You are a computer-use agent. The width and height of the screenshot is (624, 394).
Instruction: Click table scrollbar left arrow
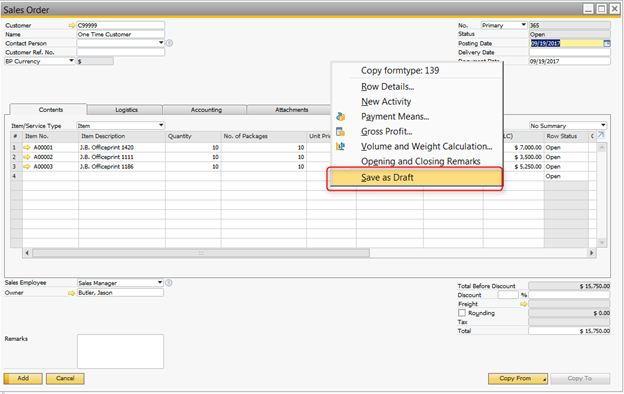[27, 253]
